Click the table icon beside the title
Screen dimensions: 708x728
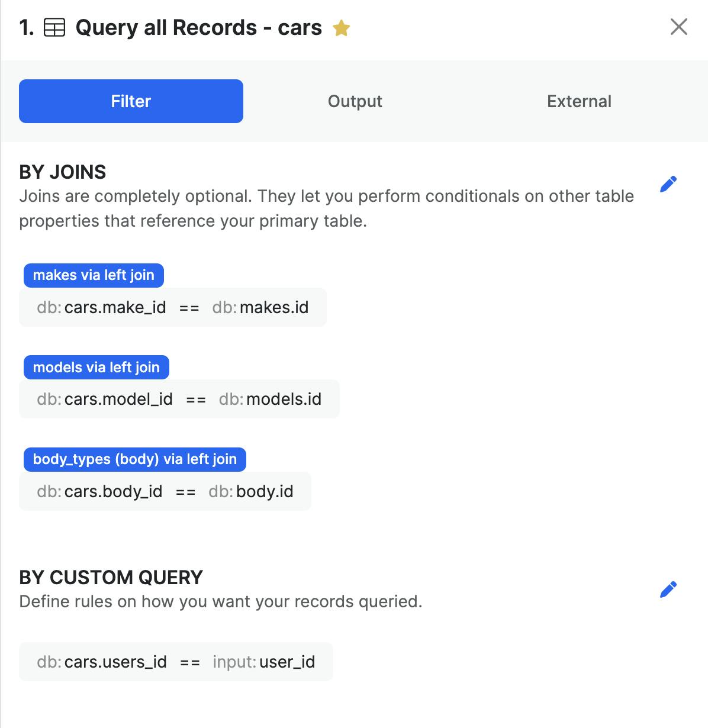(x=54, y=28)
